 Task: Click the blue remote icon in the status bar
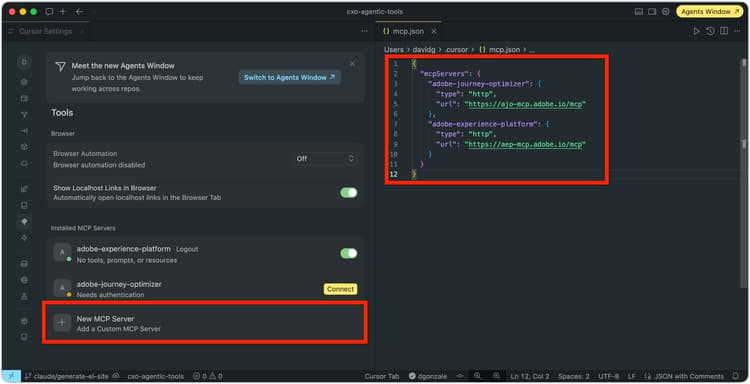pos(11,376)
